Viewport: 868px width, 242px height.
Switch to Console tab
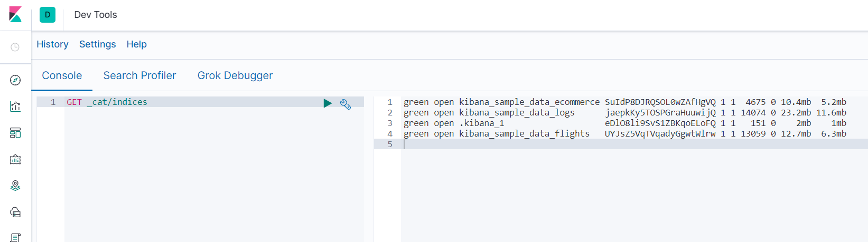tap(62, 75)
